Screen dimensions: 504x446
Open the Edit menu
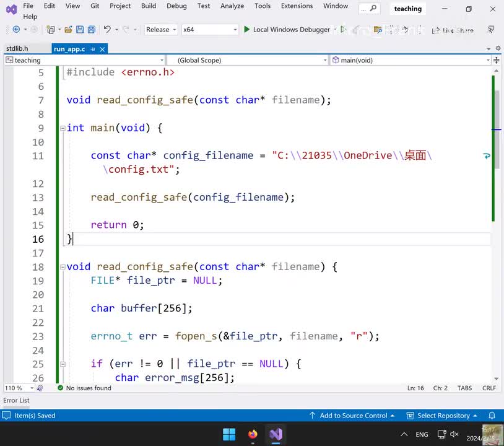coord(49,6)
